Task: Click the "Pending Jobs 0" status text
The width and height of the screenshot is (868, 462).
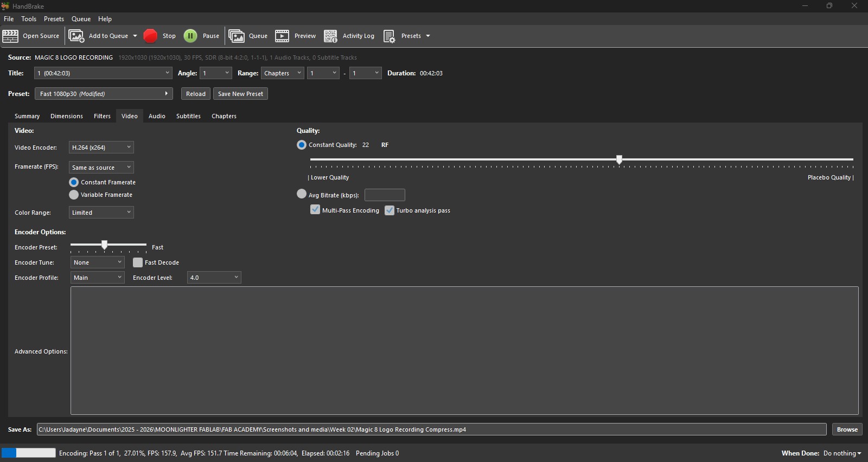Action: (x=377, y=453)
